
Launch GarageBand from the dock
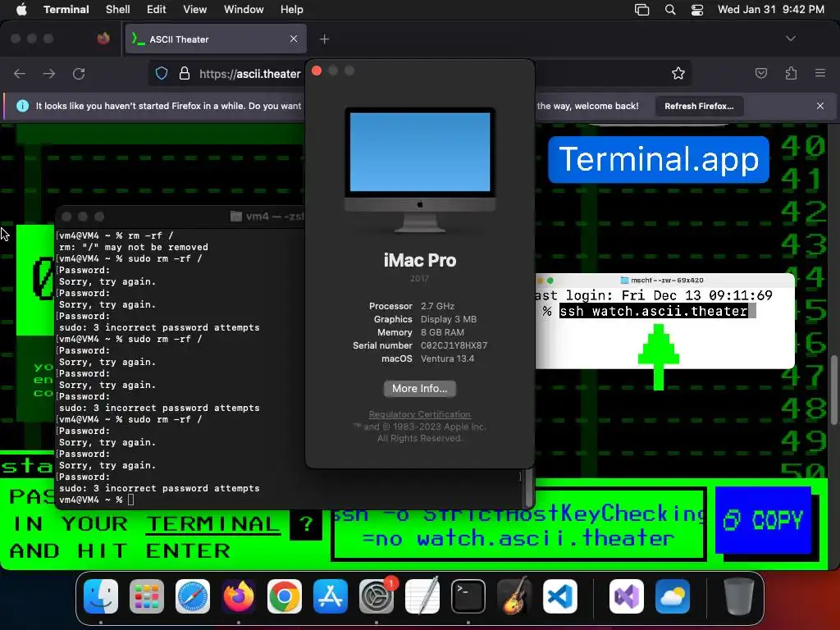(514, 596)
